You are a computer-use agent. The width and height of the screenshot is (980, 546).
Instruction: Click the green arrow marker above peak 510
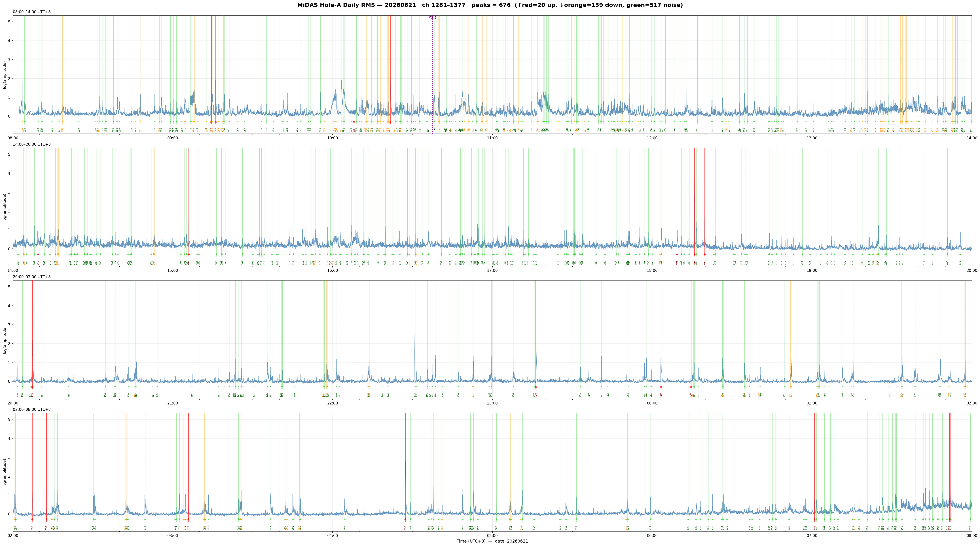[589, 387]
